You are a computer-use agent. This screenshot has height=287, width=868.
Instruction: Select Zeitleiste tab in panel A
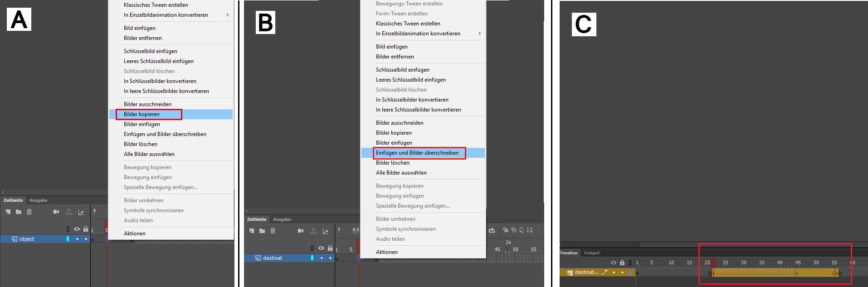(x=13, y=200)
